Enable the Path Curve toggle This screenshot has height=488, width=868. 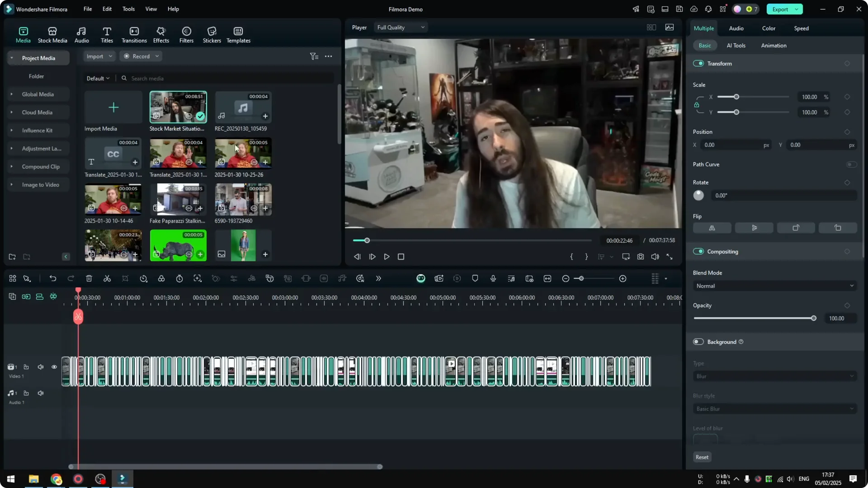(x=851, y=164)
